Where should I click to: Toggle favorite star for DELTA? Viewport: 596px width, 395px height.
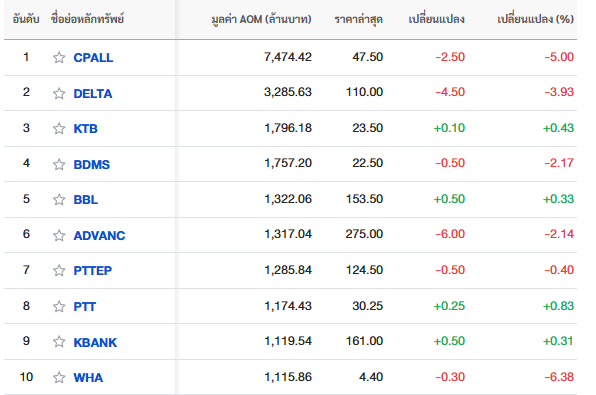click(x=59, y=93)
